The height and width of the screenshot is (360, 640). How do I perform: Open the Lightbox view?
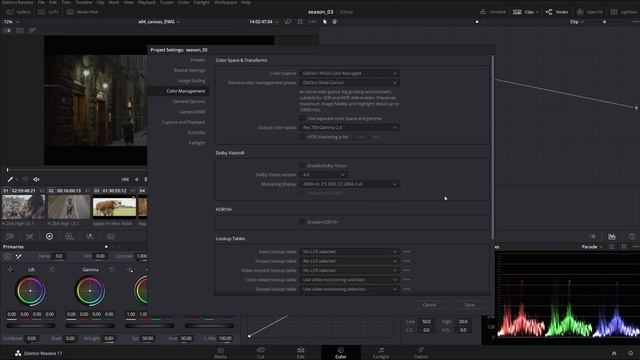coord(624,12)
